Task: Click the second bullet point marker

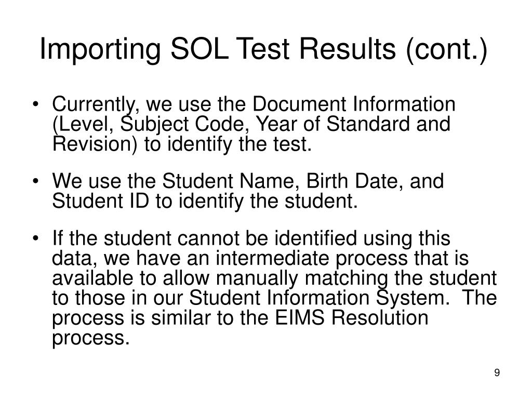Action: click(35, 181)
